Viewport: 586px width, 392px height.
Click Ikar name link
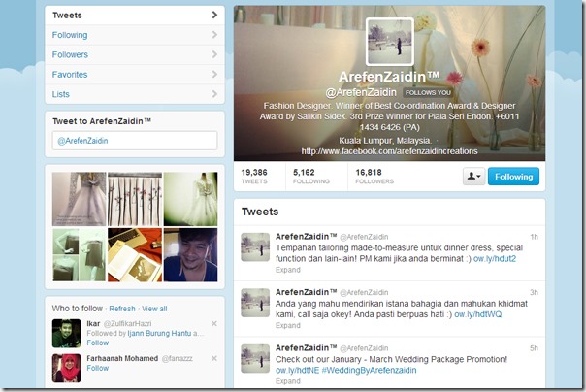coord(93,324)
